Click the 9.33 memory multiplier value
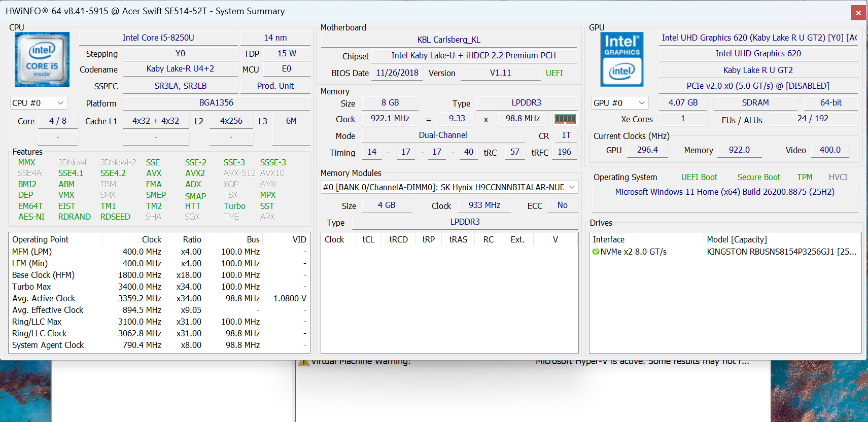Screen dimensions: 868x422 click(457, 118)
